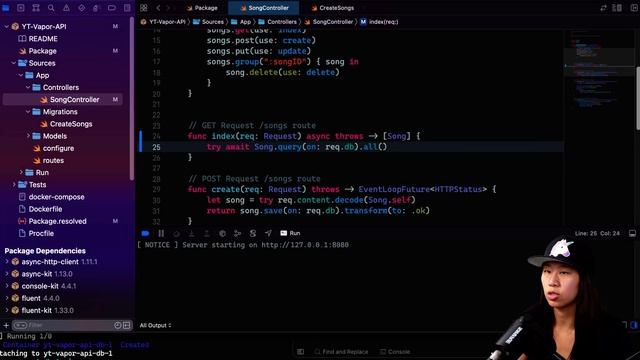Click Sources in the jump bar
Viewport: 640px width, 360px height.
(x=208, y=22)
